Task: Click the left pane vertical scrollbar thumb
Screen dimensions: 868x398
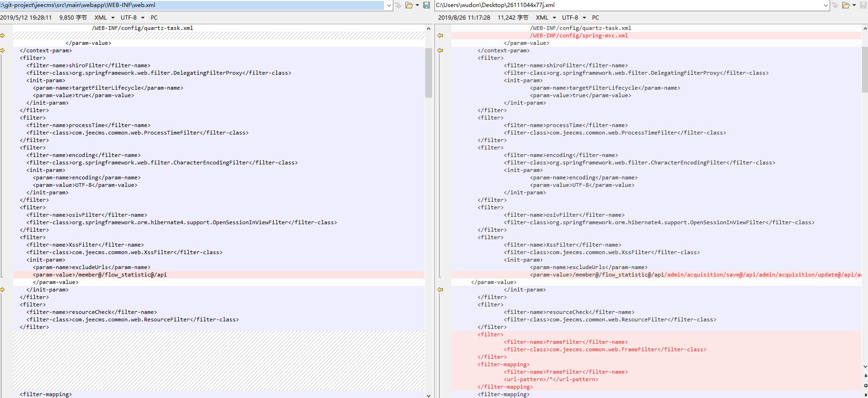Action: (428, 72)
